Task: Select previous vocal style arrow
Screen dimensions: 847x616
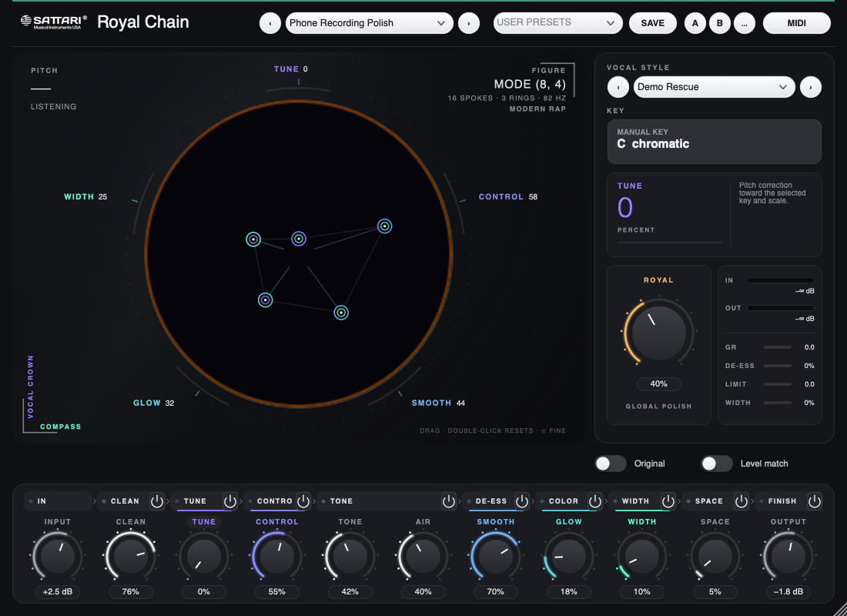Action: [x=618, y=87]
